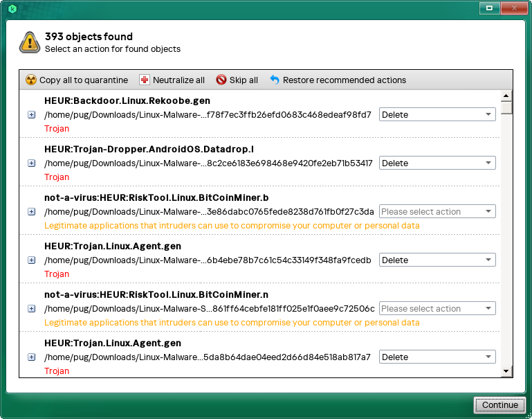Expand the Backdoor.Linux.Rekoobe.gen entry details
This screenshot has height=419, width=532.
(31, 115)
